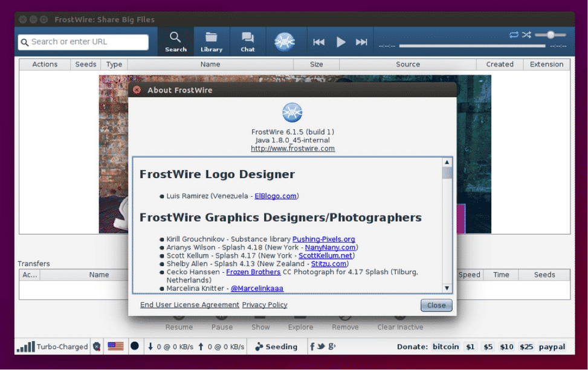Open the ElBlogo.com link

pyautogui.click(x=276, y=196)
